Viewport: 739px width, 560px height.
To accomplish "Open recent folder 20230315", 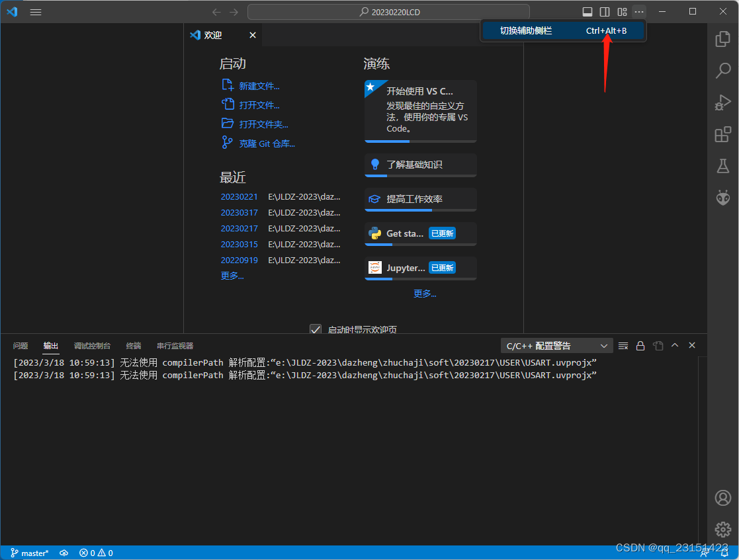I will (239, 245).
